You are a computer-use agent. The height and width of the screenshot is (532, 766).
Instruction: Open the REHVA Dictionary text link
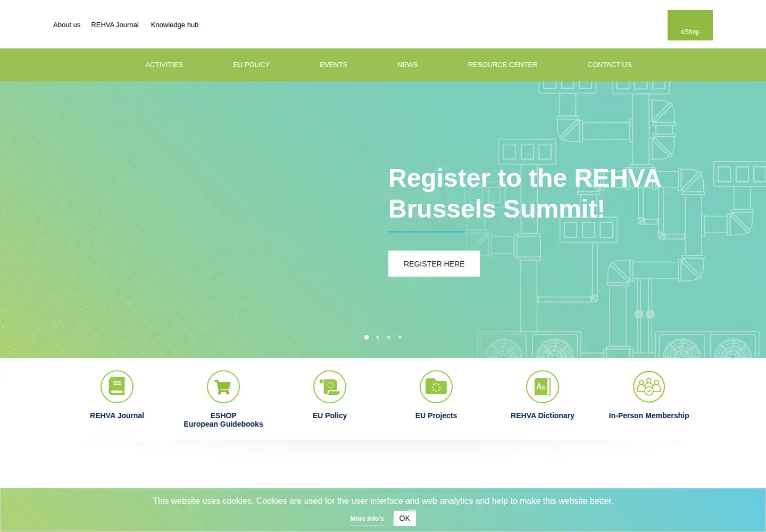[x=543, y=415]
